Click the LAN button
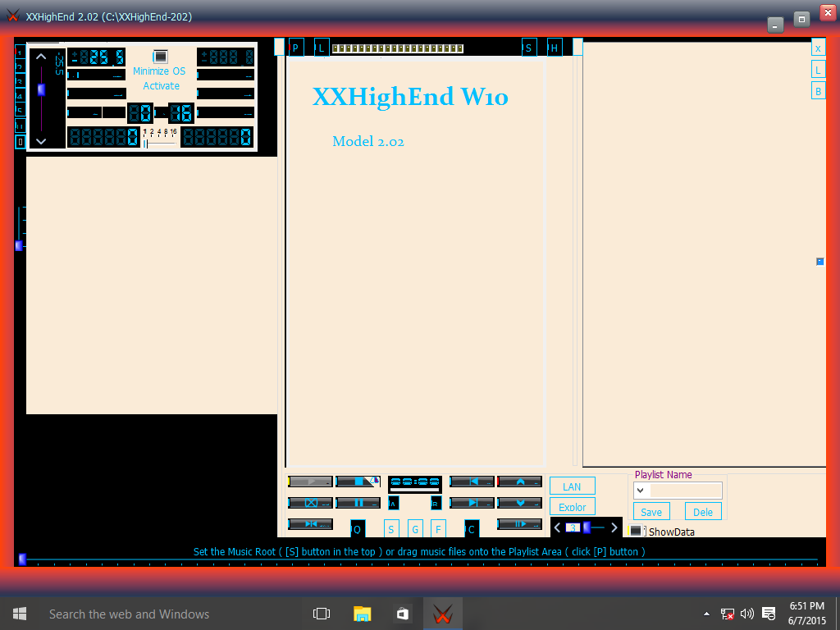The image size is (840, 630). [x=572, y=486]
